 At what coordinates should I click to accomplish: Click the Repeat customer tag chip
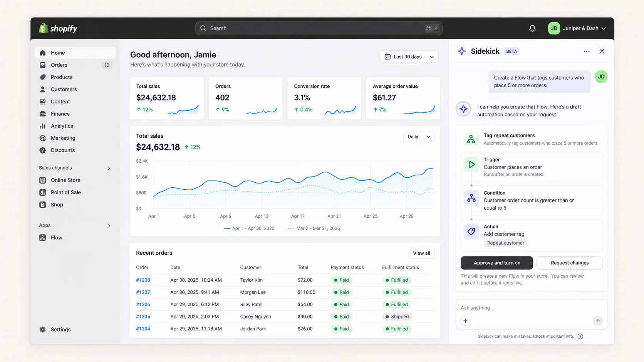pyautogui.click(x=506, y=243)
